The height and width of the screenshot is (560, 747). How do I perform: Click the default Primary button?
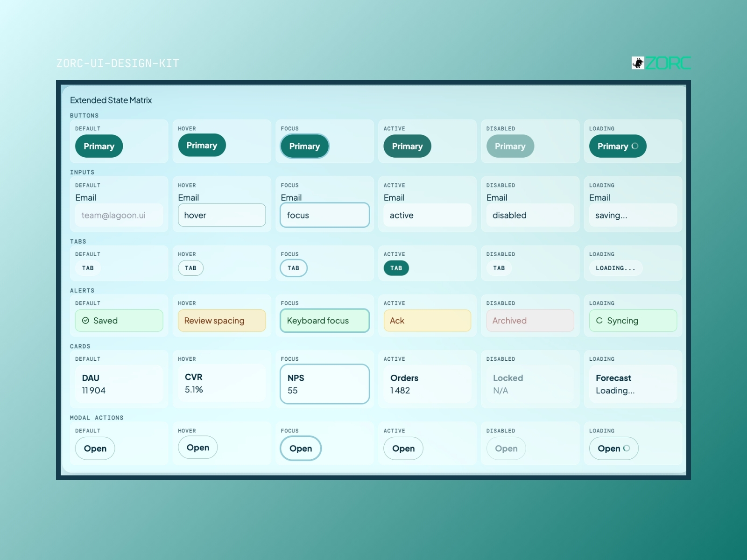[x=99, y=146]
